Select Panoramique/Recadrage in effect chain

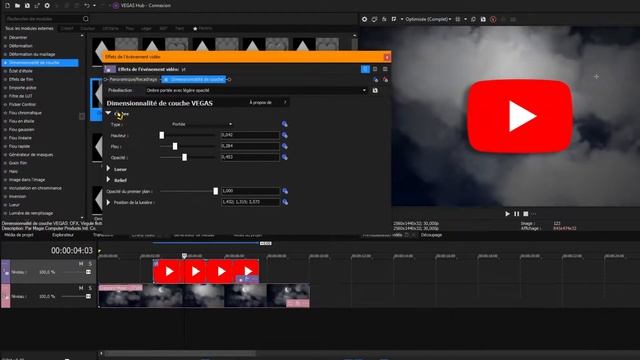[133, 80]
